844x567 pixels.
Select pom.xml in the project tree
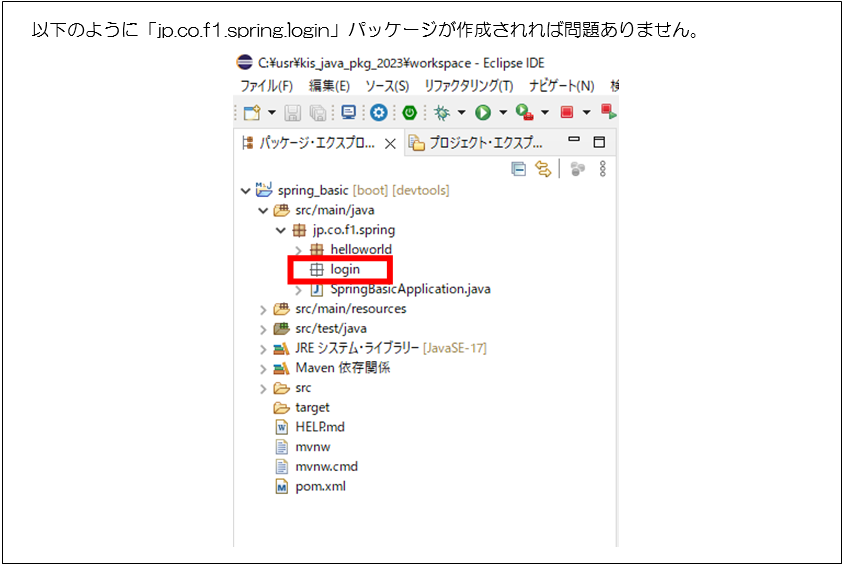tap(319, 487)
